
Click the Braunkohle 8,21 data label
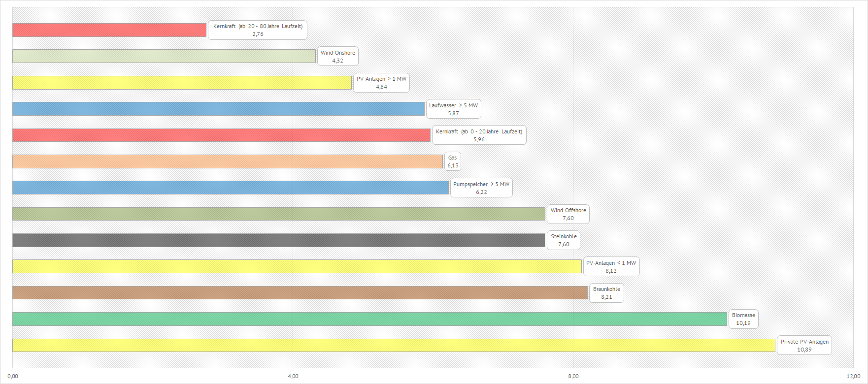coord(606,293)
